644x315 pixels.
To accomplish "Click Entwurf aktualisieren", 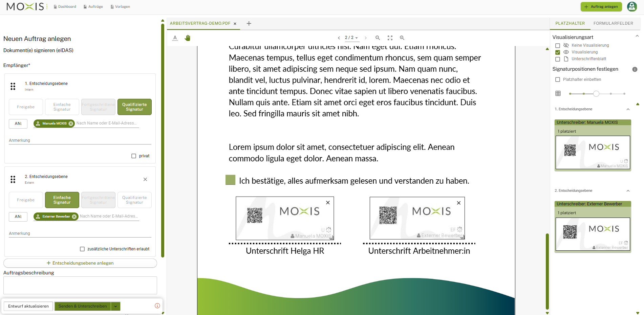I will click(28, 306).
